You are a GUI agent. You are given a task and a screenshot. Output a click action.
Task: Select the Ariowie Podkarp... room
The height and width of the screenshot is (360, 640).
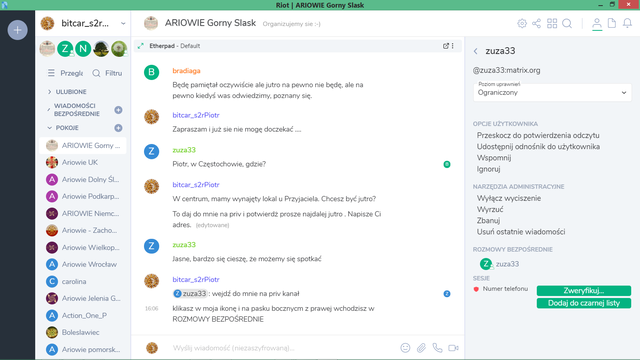(x=83, y=196)
